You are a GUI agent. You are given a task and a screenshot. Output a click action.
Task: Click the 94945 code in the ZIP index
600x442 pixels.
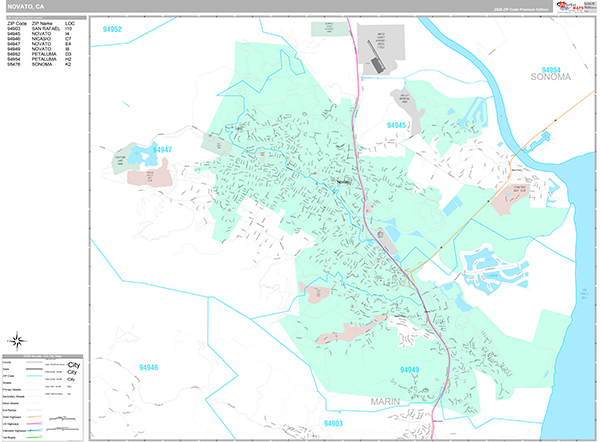[x=13, y=34]
